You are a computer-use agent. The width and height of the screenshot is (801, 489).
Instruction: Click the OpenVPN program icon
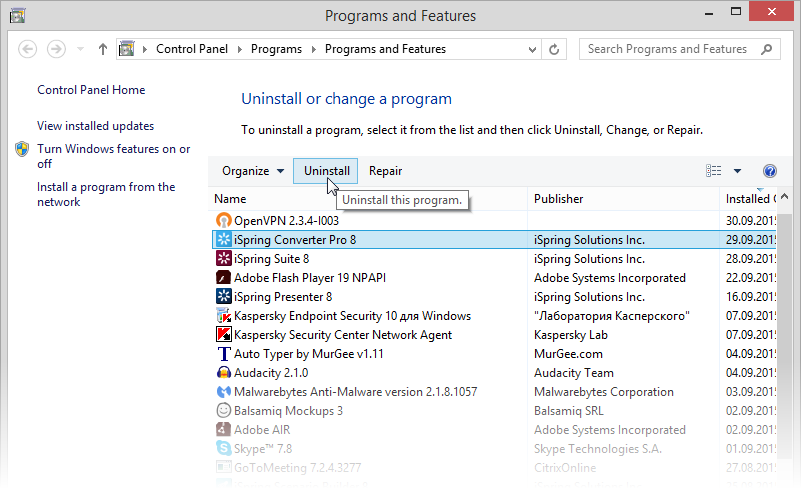point(224,221)
